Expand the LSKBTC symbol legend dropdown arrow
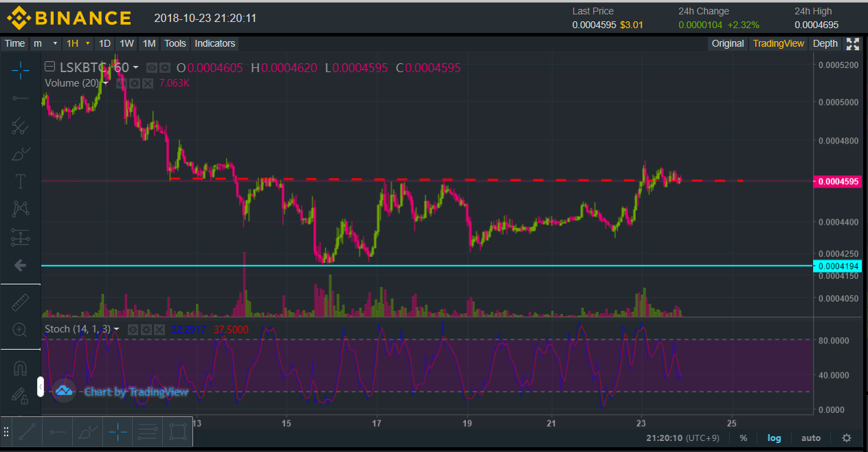The height and width of the screenshot is (452, 868). pos(135,68)
